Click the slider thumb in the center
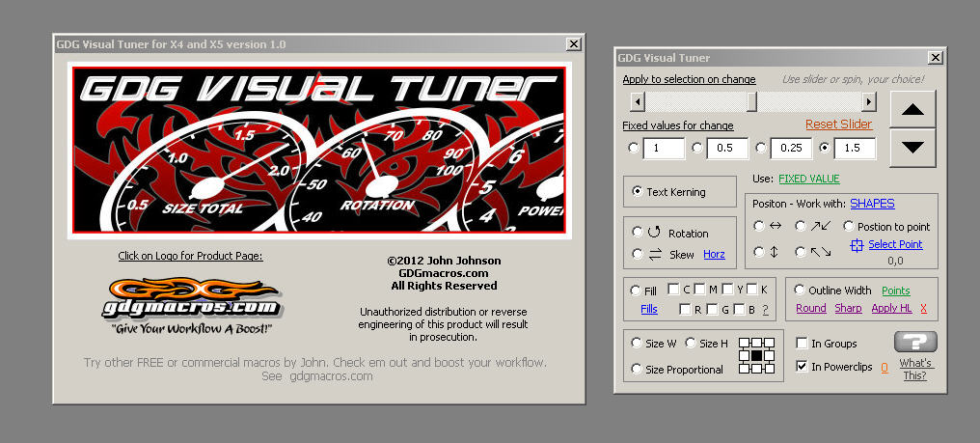Viewport: 980px width, 443px height. (751, 101)
